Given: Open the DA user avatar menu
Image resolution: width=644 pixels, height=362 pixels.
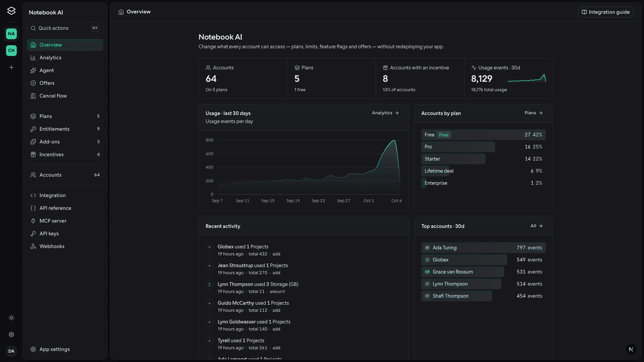Looking at the screenshot, I should pyautogui.click(x=11, y=351).
